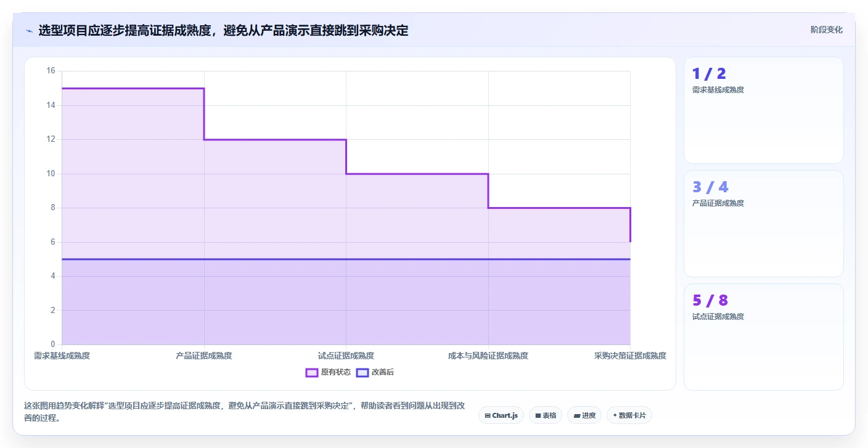Click the 5 / 8 metric value

pos(710,301)
